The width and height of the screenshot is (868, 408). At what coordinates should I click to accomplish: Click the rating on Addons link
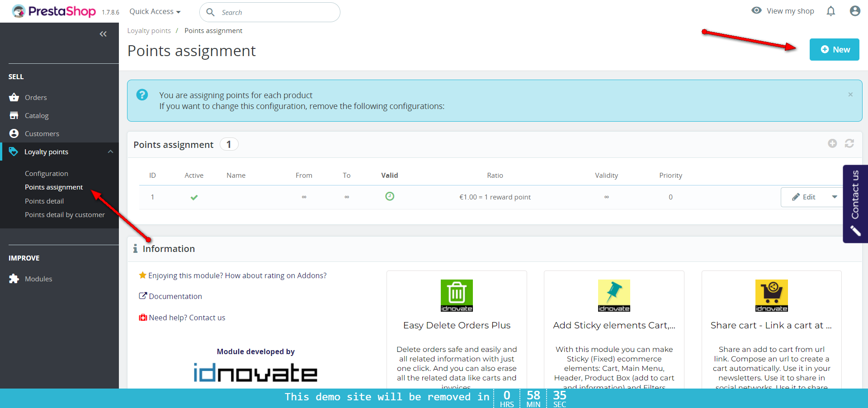click(237, 275)
